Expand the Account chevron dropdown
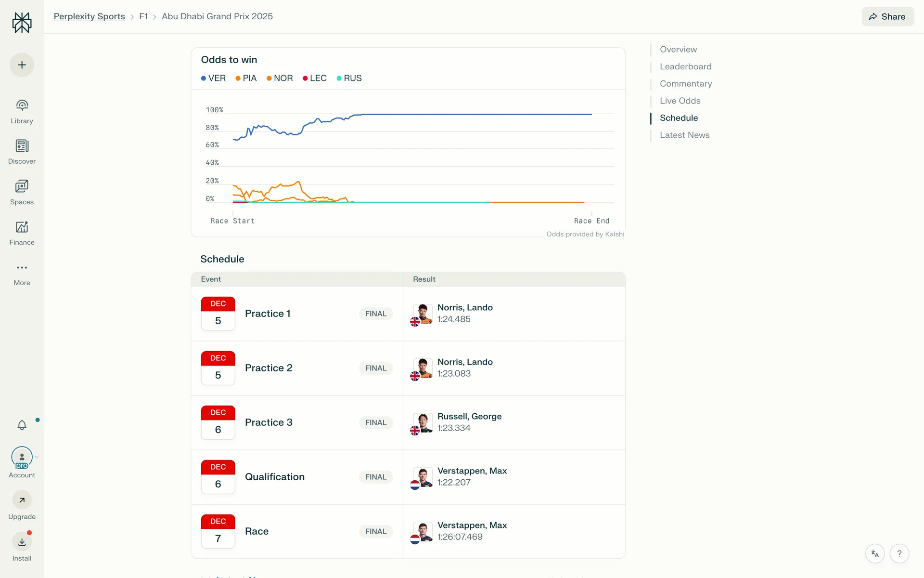 [x=37, y=457]
